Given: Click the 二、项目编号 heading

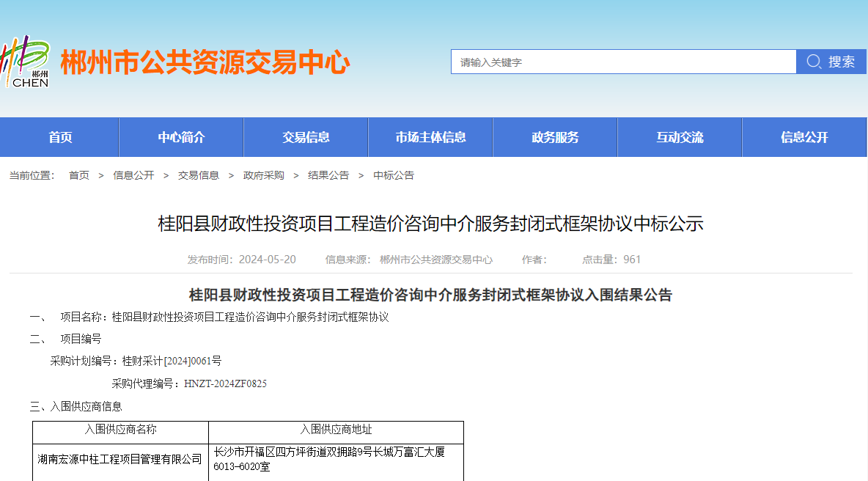Looking at the screenshot, I should point(65,339).
